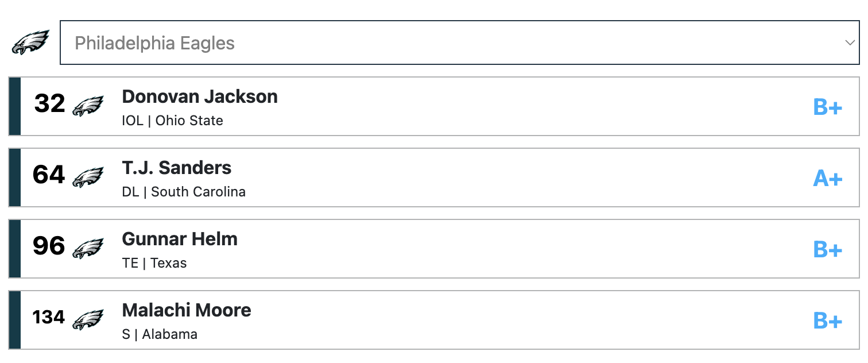This screenshot has height=363, width=868.
Task: Click the Eagles logo next to pick 134
Action: point(88,320)
